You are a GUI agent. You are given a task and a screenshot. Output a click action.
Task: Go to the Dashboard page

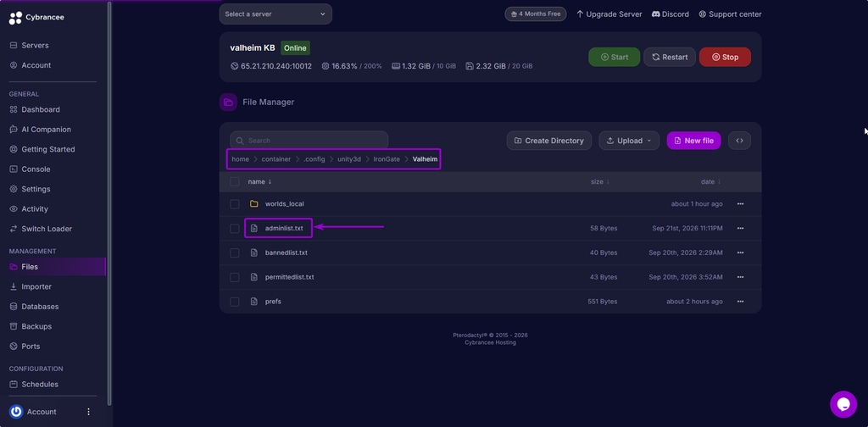41,109
